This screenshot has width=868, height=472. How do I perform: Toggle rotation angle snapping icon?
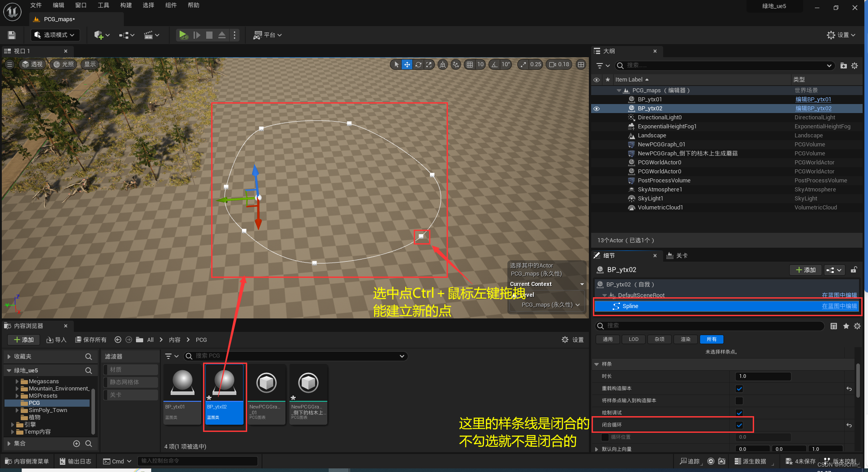click(495, 64)
